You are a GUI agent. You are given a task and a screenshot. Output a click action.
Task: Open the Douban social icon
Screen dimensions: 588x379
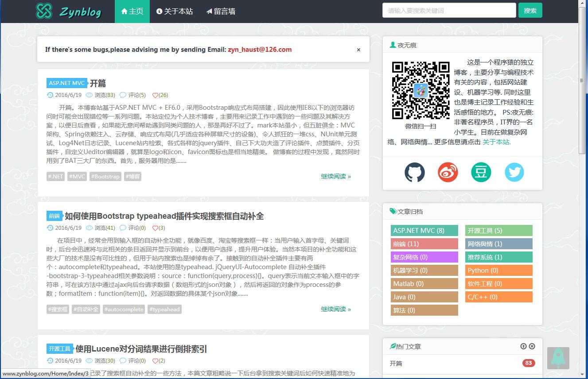pos(481,172)
